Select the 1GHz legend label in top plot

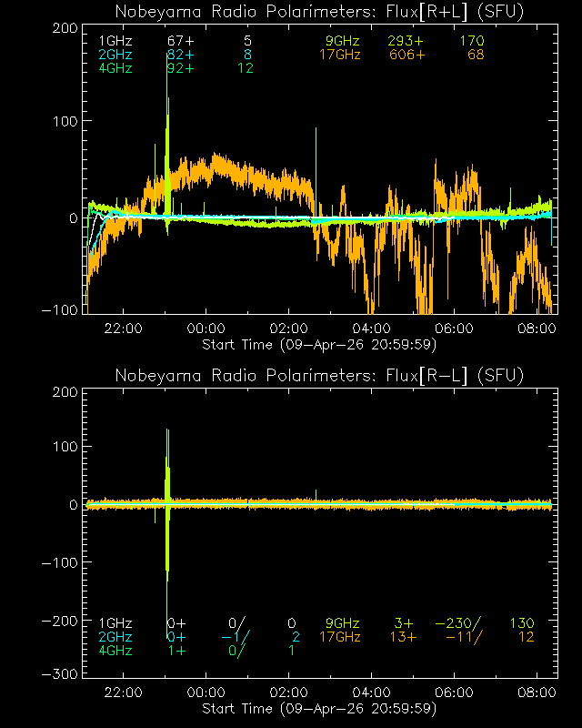pyautogui.click(x=116, y=42)
